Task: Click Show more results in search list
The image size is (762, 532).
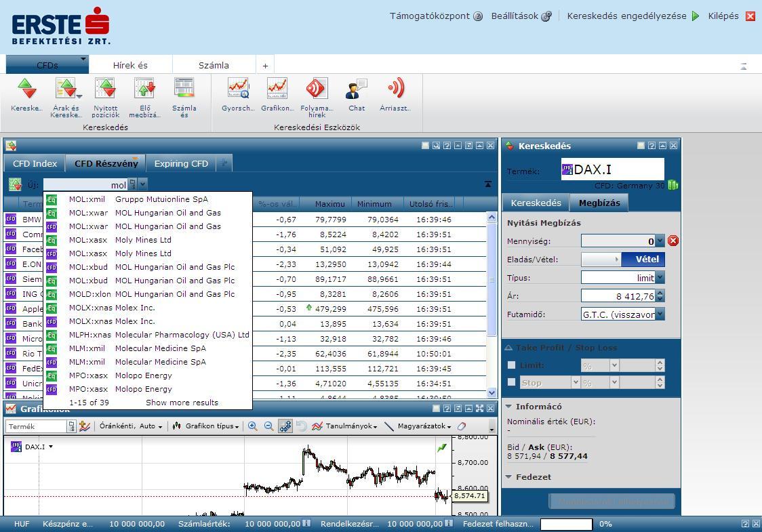Action: [182, 403]
